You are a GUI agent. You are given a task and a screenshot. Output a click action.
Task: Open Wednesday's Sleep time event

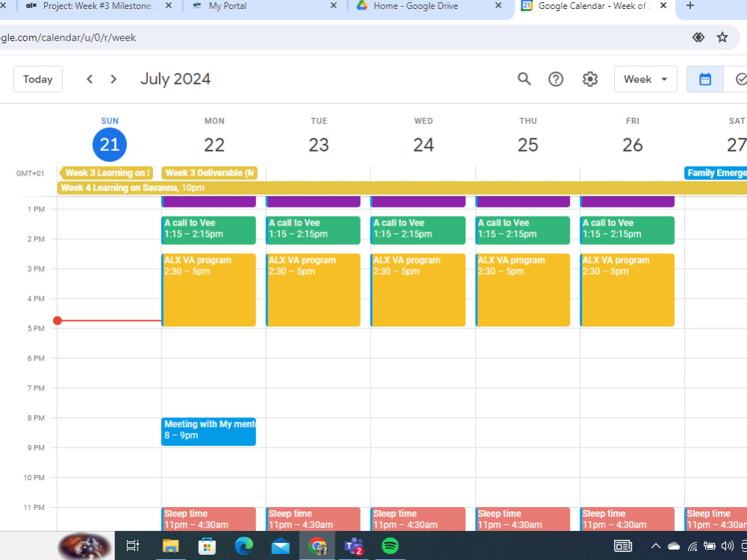point(418,519)
